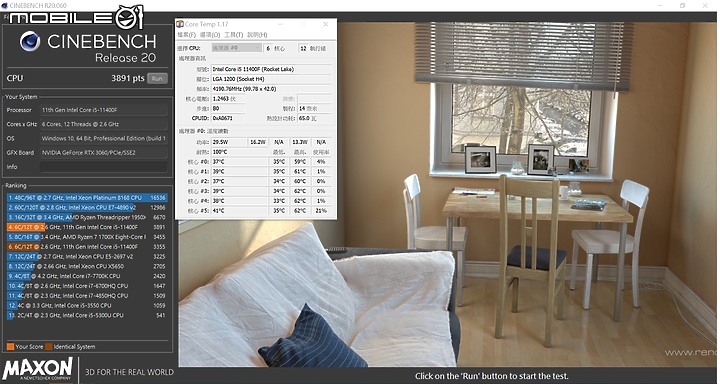Click the OS field showing Windows 10
The image size is (720, 384).
(x=104, y=138)
